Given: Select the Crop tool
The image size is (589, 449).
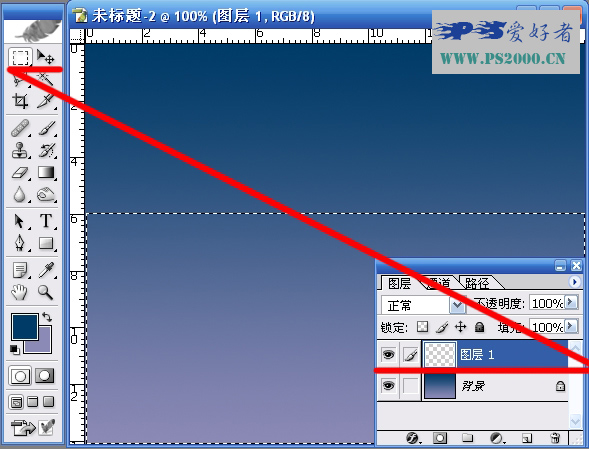Looking at the screenshot, I should 20,101.
